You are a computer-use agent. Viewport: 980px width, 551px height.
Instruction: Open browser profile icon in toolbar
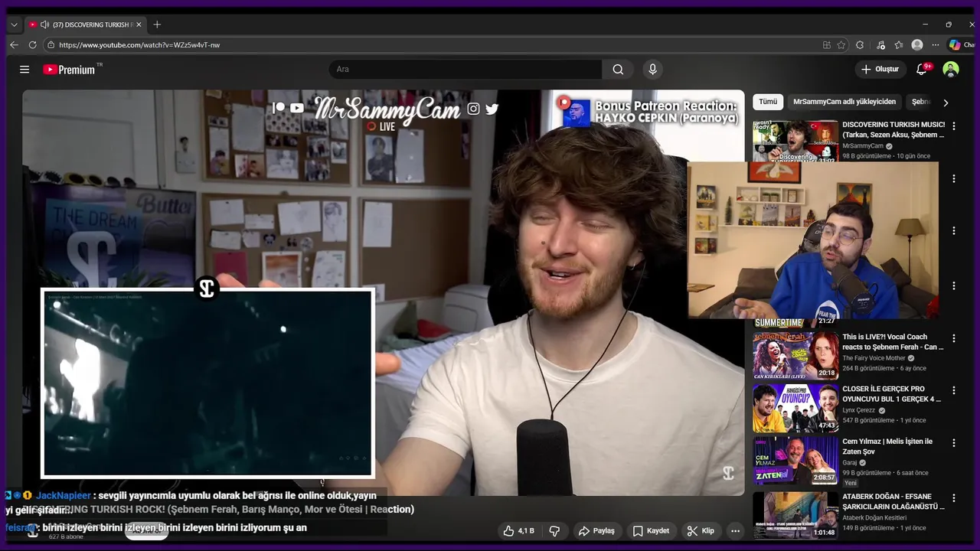[x=917, y=45]
